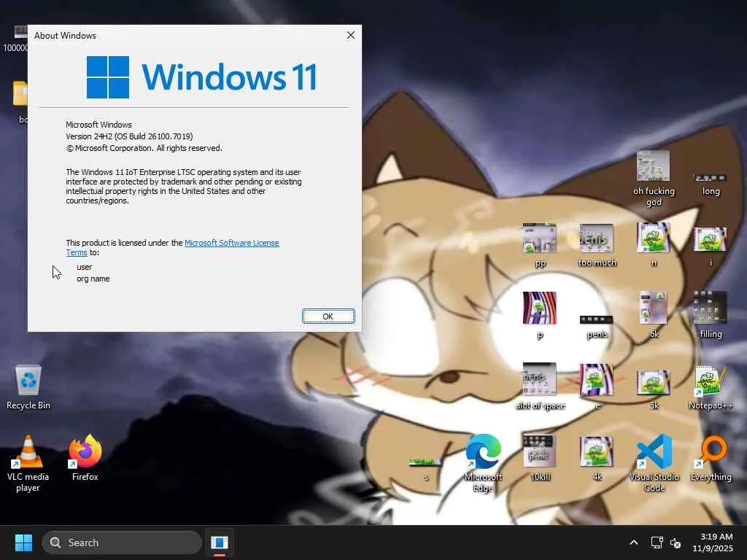Select the desktop file named 'long'
747x560 pixels.
point(711,183)
